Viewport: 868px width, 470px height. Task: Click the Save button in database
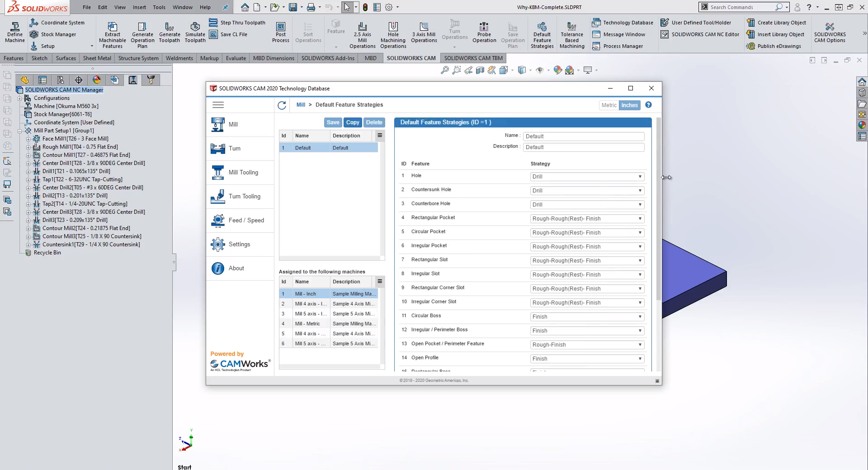click(x=333, y=122)
